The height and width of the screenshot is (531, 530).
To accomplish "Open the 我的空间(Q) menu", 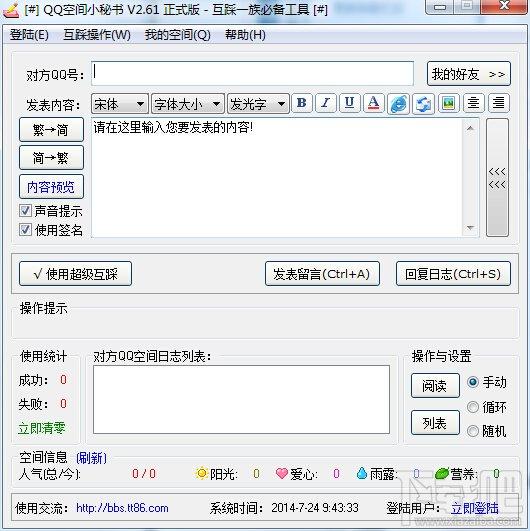I will pos(178,35).
